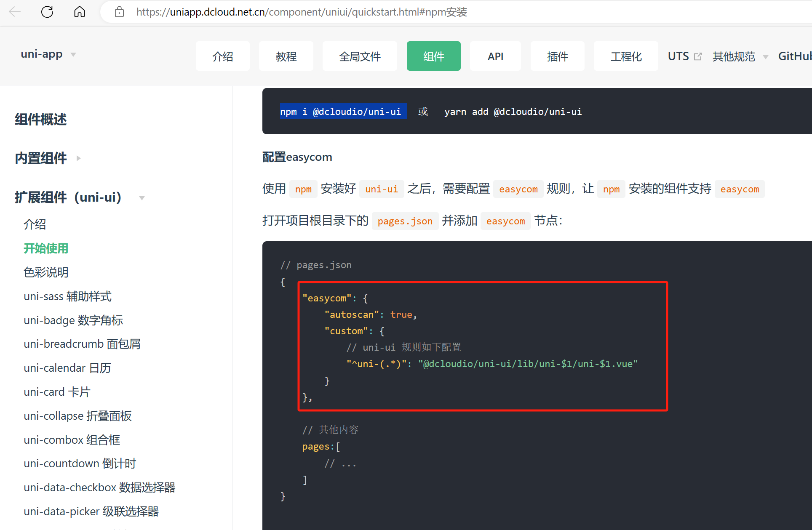Open the API top navigation tab
This screenshot has height=530, width=812.
click(495, 56)
